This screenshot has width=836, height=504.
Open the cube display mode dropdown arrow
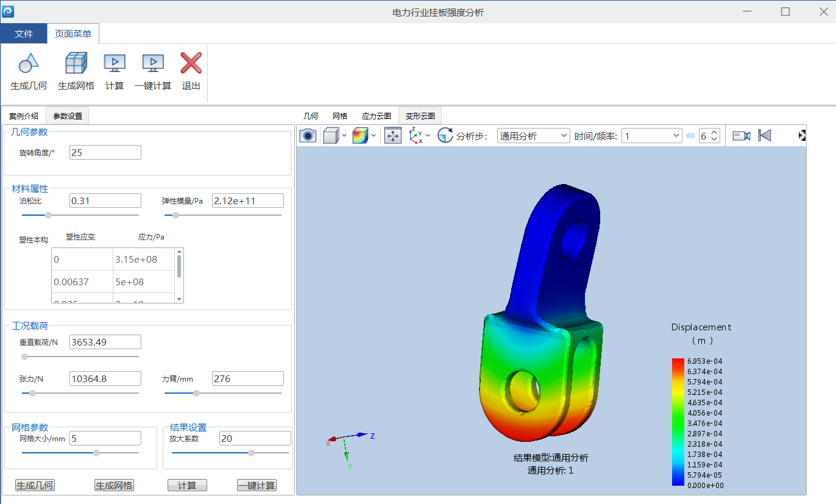tap(345, 135)
